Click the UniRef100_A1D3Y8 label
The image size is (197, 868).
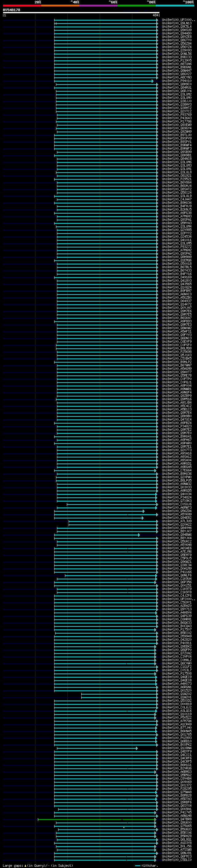pos(176,843)
